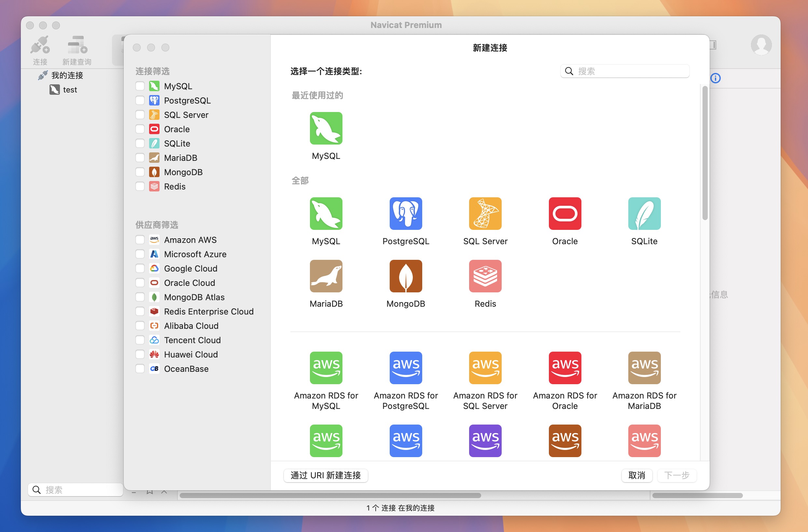
Task: Select the SQL Server connection type icon
Action: [x=485, y=214]
